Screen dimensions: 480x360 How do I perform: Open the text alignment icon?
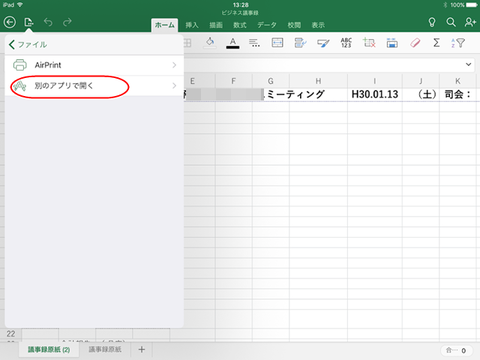(x=254, y=43)
